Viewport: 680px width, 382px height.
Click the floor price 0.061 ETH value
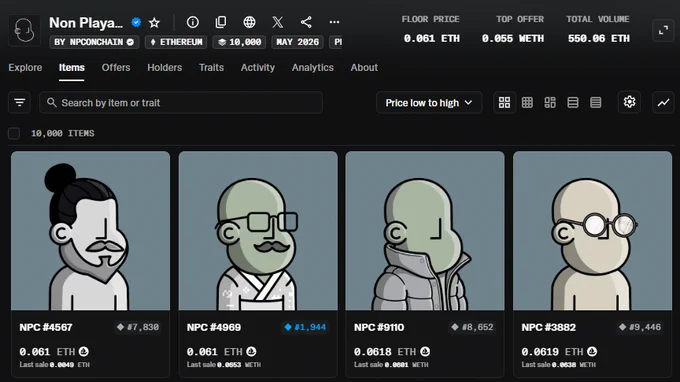click(432, 39)
